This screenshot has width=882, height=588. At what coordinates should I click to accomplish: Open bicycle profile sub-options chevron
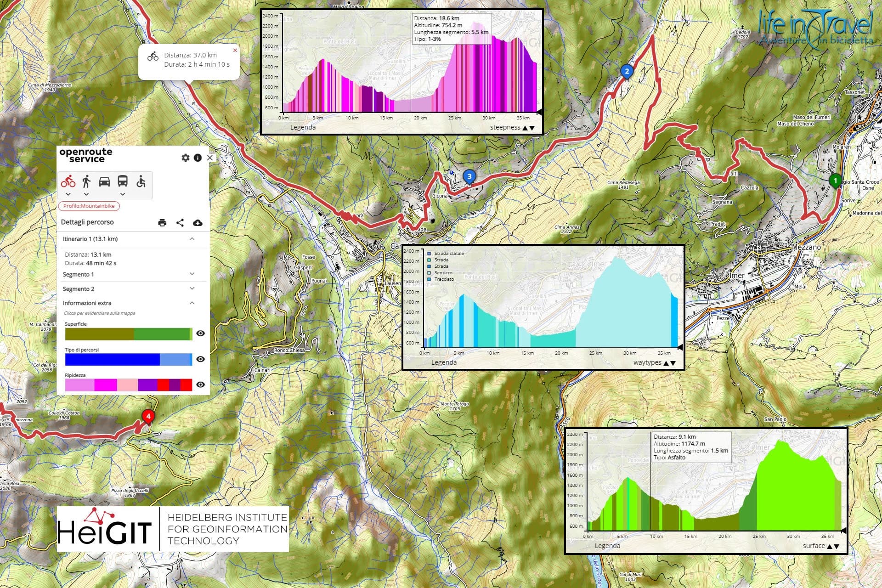[x=68, y=194]
